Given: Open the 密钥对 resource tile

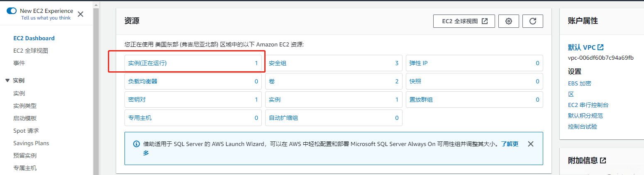Looking at the screenshot, I should pyautogui.click(x=137, y=100).
